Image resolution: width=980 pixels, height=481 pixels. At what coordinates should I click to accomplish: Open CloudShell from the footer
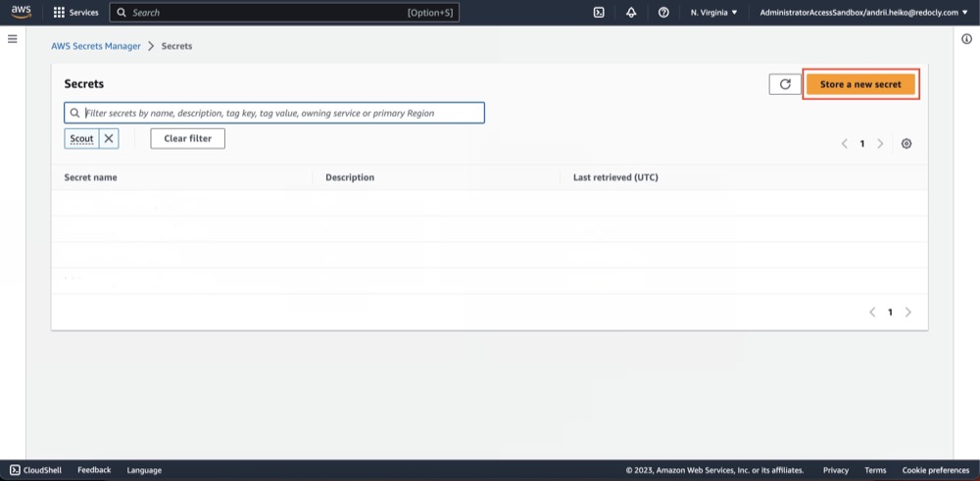coord(35,470)
